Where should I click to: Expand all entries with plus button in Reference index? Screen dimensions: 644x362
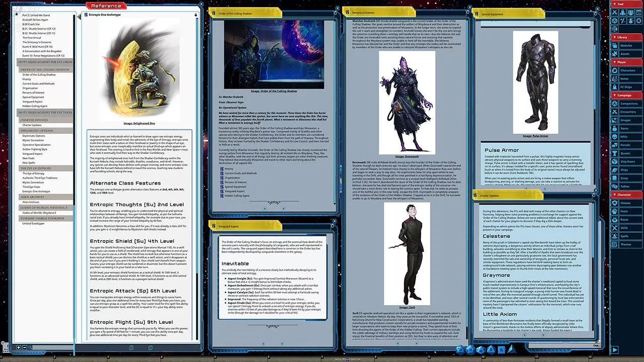pos(19,347)
